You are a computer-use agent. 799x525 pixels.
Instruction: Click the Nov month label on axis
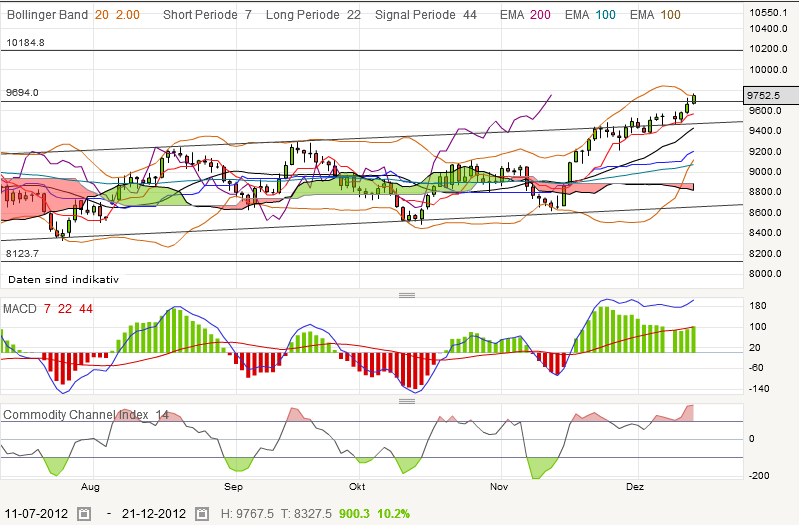click(x=499, y=487)
